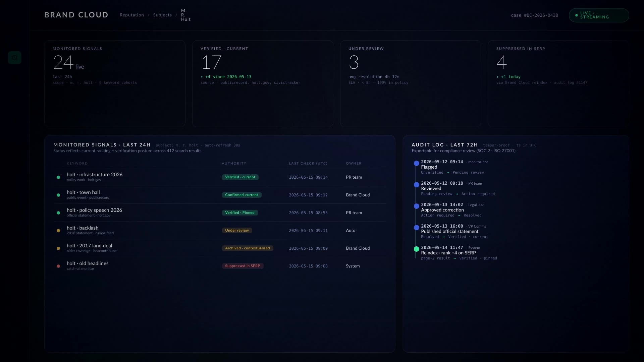Click the Suppressed in SERP badge
Screen dimensions: 644x362
[243, 266]
